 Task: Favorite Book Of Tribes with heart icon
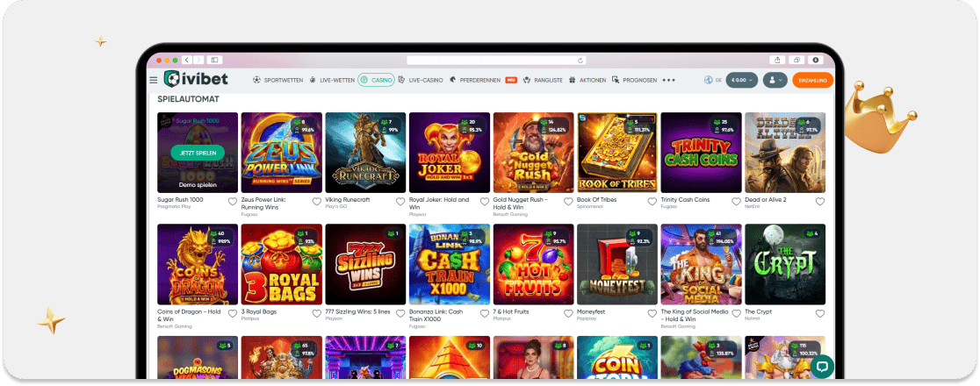(x=652, y=202)
